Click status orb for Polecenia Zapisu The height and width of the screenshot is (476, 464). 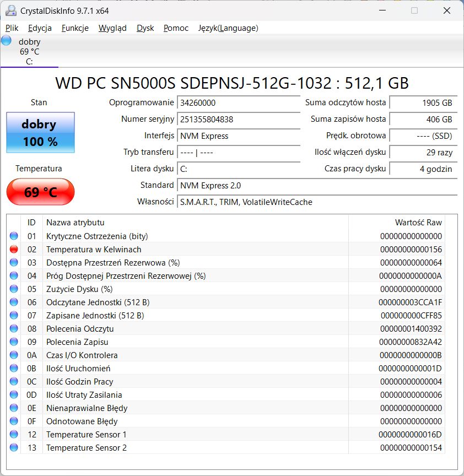(x=14, y=342)
